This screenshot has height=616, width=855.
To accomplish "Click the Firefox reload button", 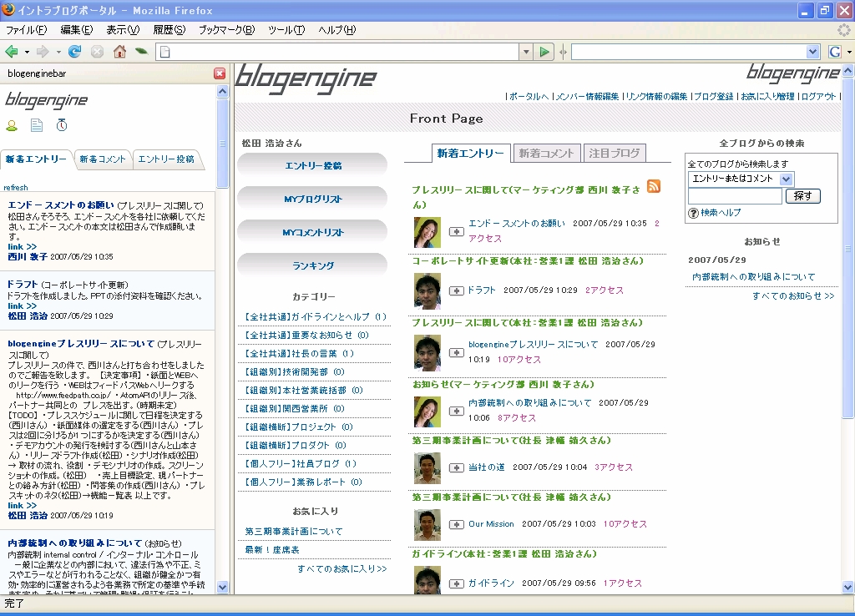I will pos(75,52).
